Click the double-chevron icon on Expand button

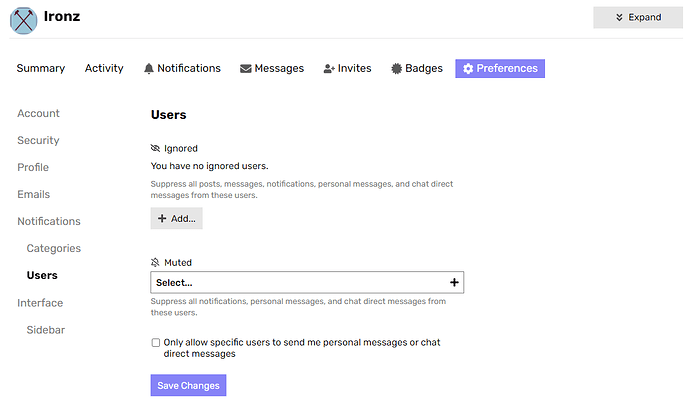pyautogui.click(x=619, y=17)
